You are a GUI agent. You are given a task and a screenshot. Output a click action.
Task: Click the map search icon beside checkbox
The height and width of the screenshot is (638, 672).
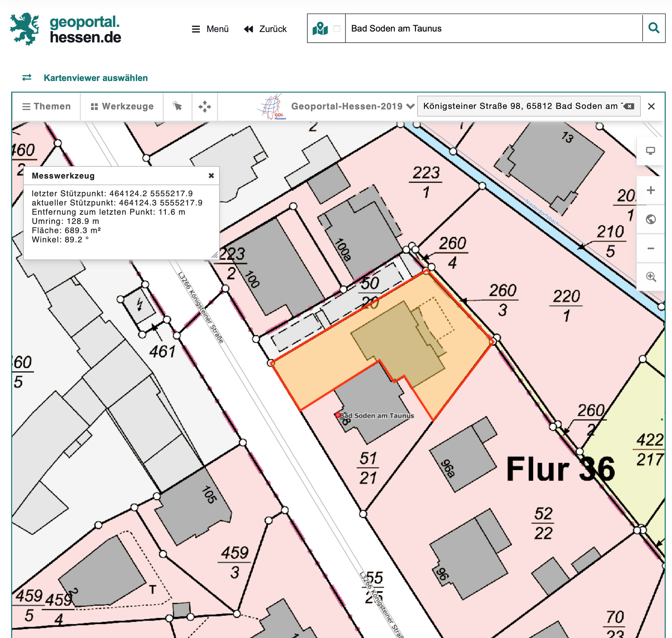point(320,29)
